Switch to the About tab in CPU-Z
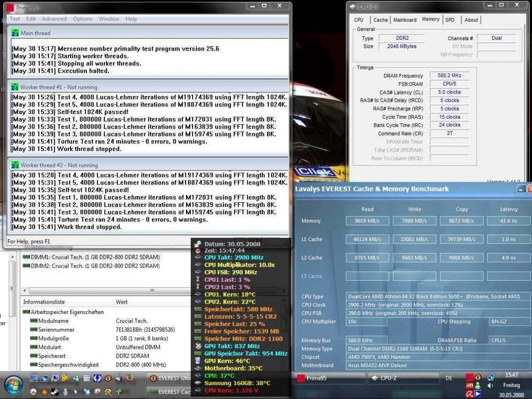Viewport: 532px width, 399px height. click(x=471, y=20)
